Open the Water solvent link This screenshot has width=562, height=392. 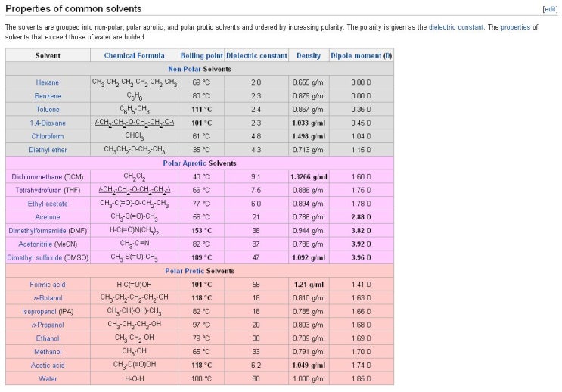tap(48, 378)
